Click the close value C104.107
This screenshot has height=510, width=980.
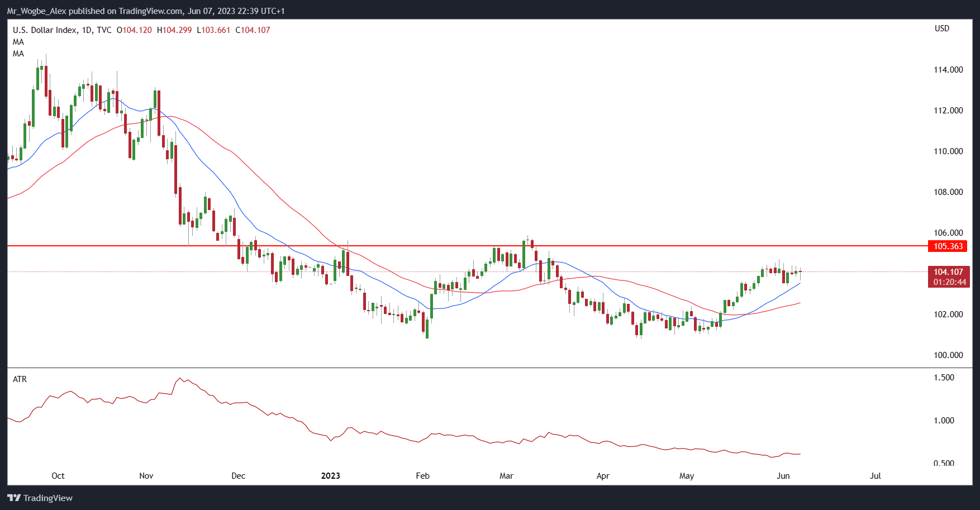point(253,30)
